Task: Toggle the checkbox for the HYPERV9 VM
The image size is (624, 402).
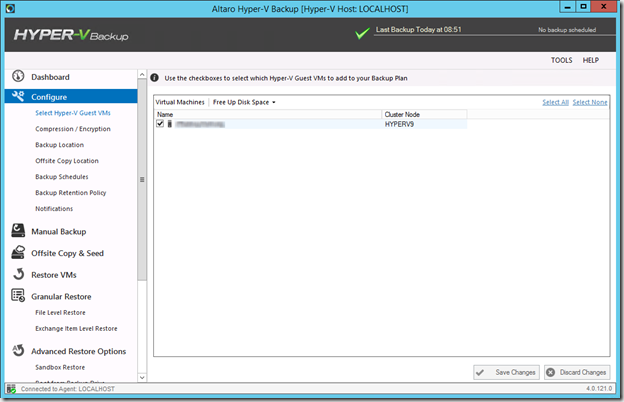Action: pos(160,123)
